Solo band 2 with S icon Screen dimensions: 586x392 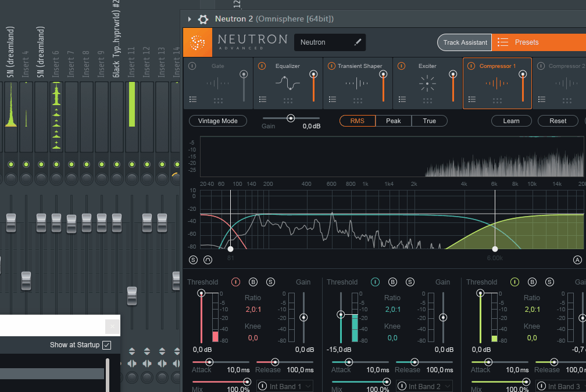click(410, 282)
